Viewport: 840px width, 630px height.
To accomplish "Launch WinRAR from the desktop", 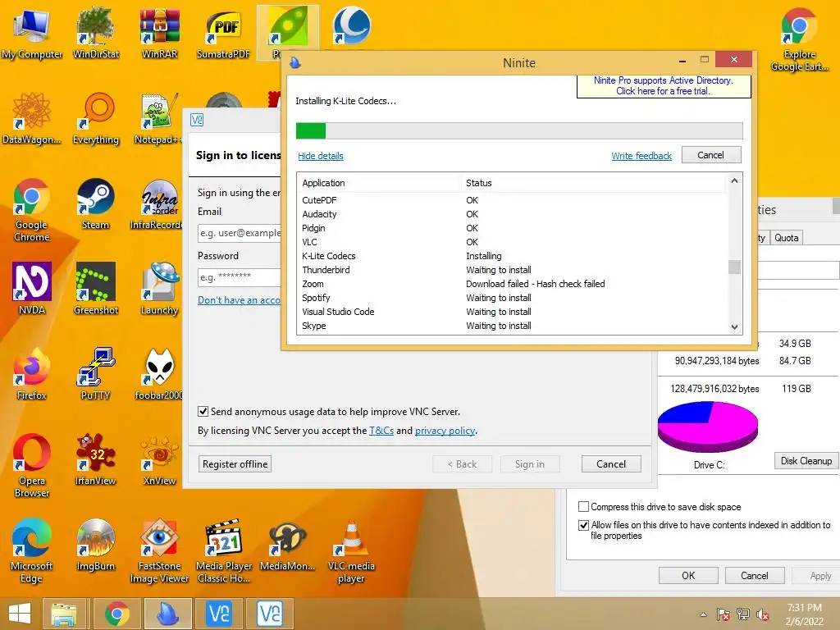I will point(159,33).
